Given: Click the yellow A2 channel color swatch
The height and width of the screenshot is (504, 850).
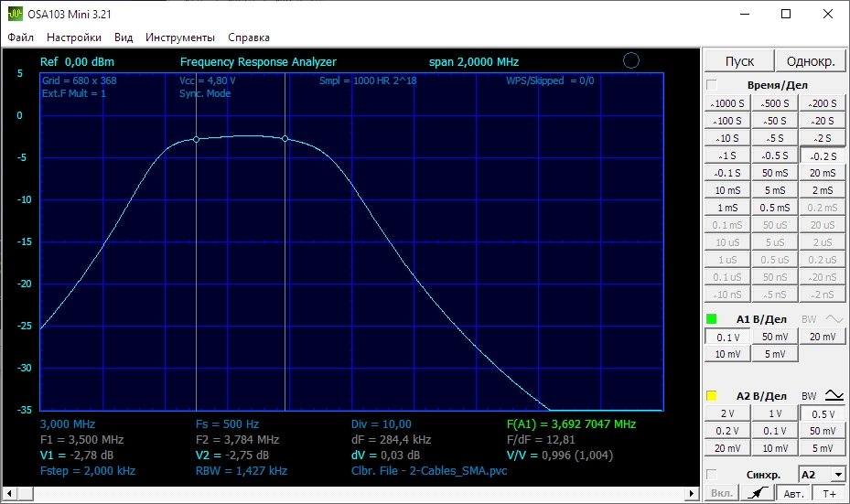Looking at the screenshot, I should click(x=712, y=396).
